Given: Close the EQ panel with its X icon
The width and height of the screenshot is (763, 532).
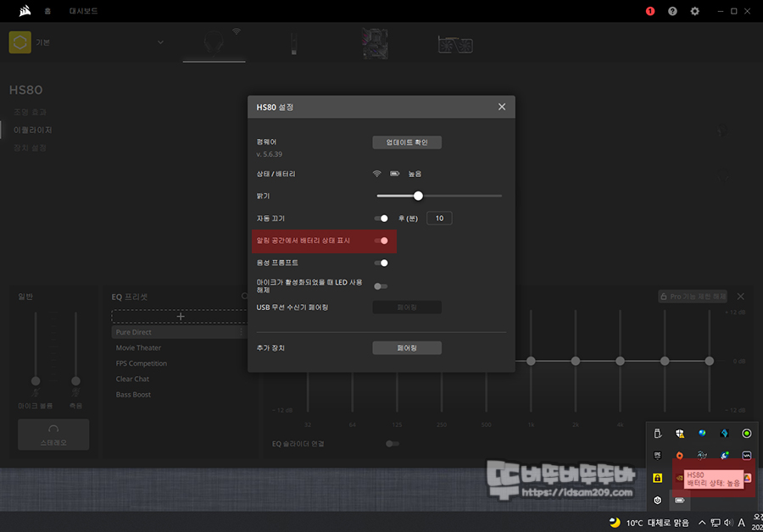Looking at the screenshot, I should coord(741,296).
